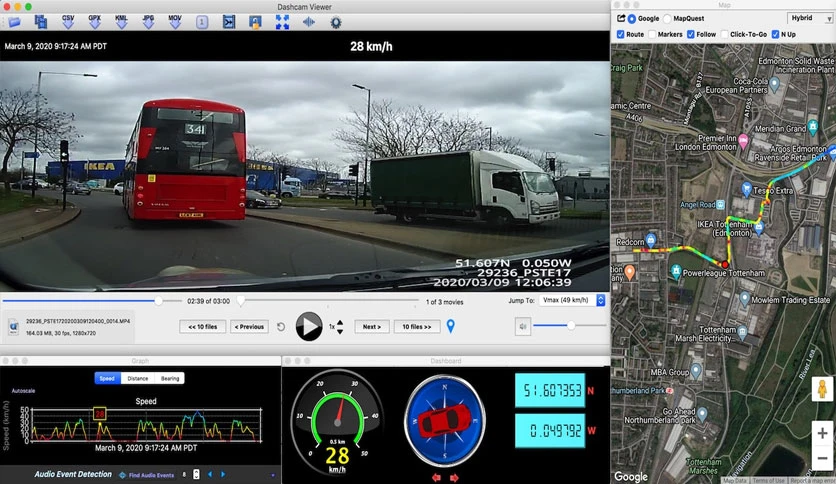Go to the next audio event arrow
The image size is (836, 484).
pyautogui.click(x=223, y=474)
